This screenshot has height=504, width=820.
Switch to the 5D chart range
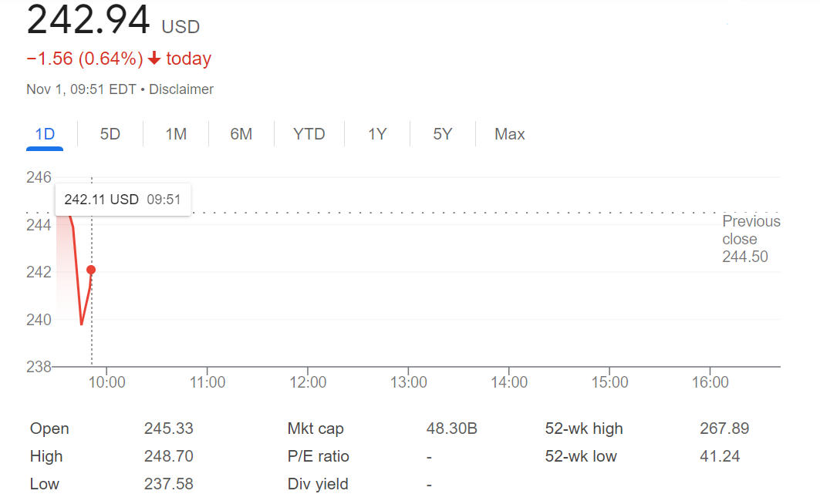pyautogui.click(x=110, y=134)
